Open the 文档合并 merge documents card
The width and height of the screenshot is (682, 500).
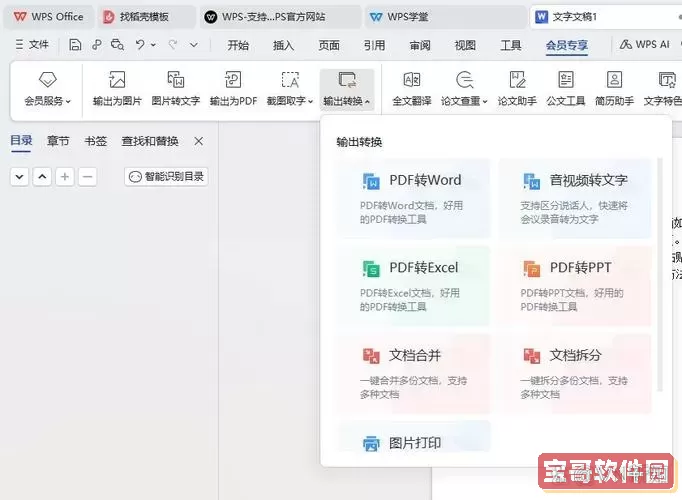coord(414,374)
